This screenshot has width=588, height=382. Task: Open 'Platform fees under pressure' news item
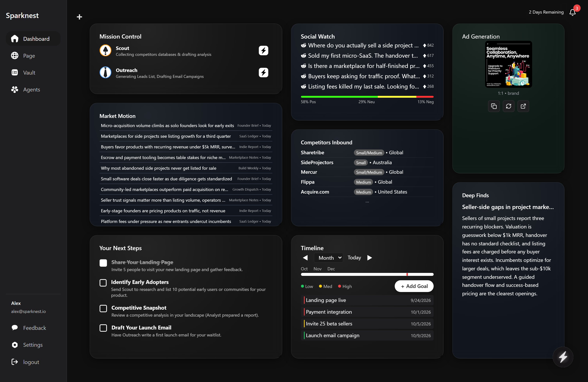tap(186, 221)
